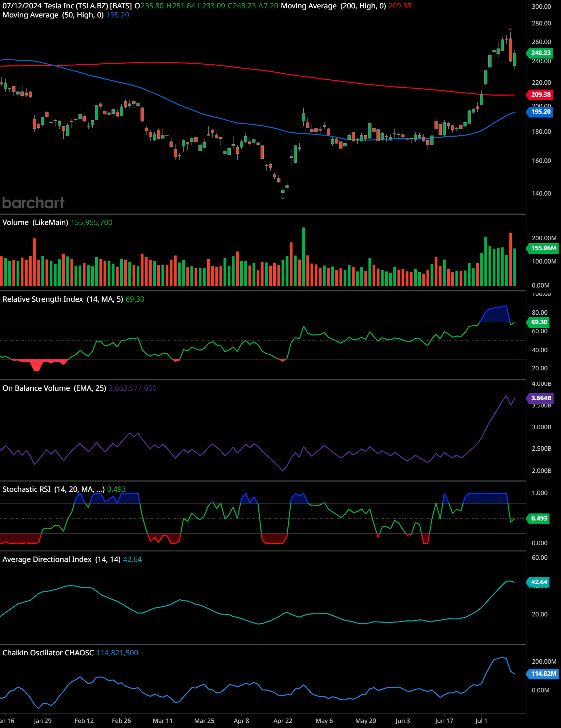Click the blue 195.20 moving average price tag
Viewport: 561px width, 728px height.
540,112
